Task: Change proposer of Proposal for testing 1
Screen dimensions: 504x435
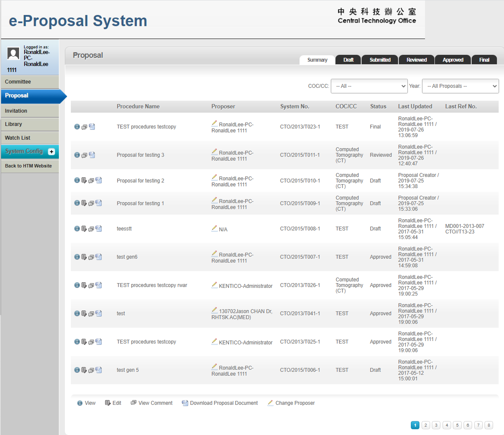Action: coord(214,200)
